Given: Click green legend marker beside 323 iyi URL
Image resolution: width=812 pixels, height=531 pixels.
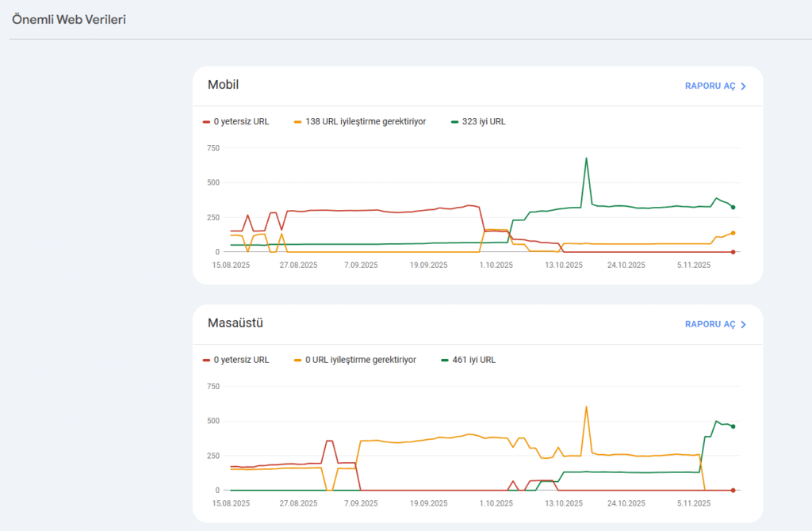Looking at the screenshot, I should pyautogui.click(x=454, y=122).
